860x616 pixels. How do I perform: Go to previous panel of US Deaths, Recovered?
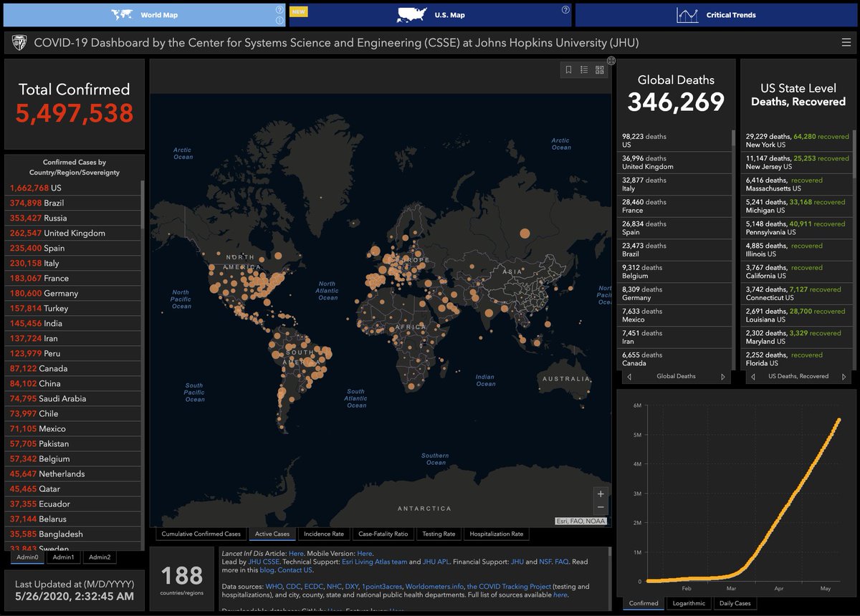pyautogui.click(x=752, y=376)
